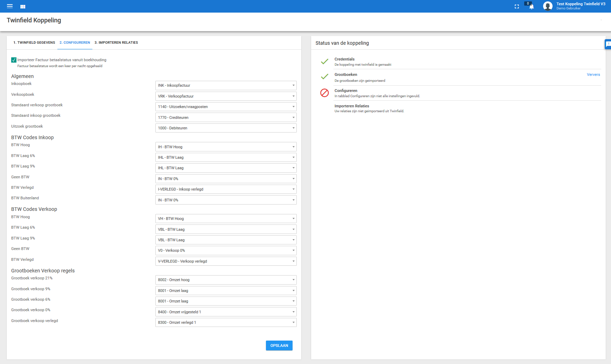
Task: Click the BTW Codes Inkoop heading
Action: coord(33,137)
